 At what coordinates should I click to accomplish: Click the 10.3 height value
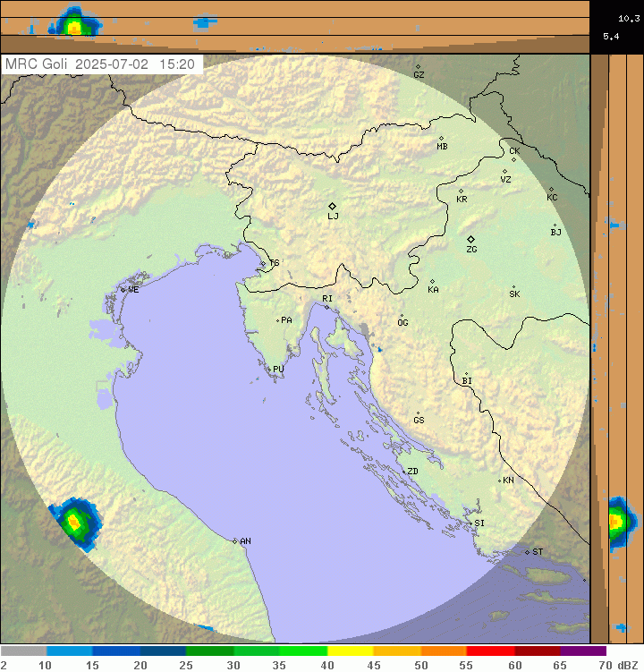point(629,19)
